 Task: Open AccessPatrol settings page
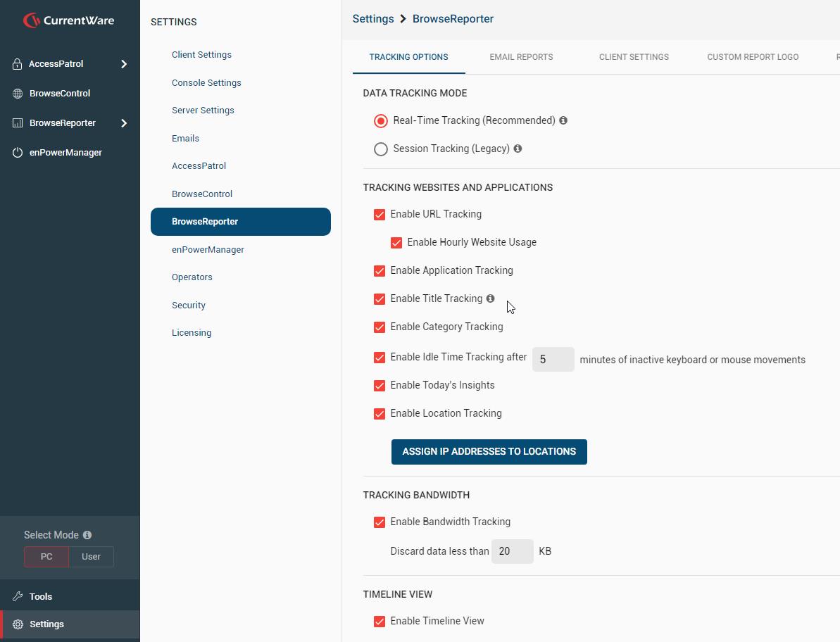point(199,166)
